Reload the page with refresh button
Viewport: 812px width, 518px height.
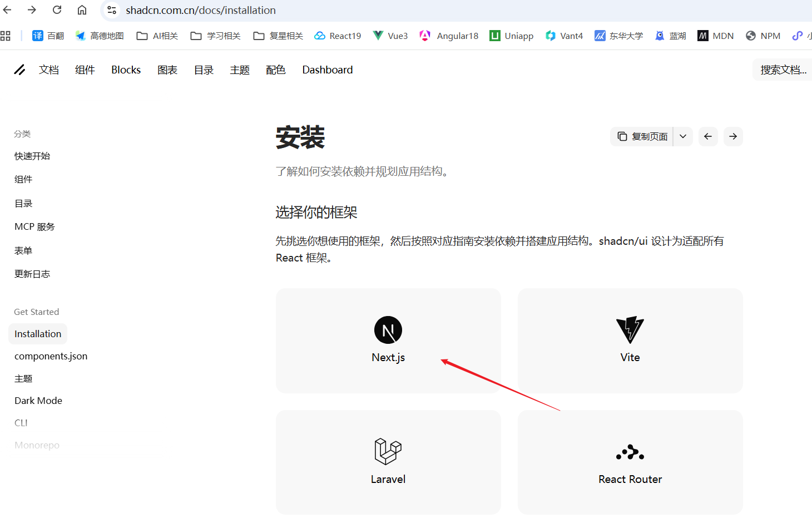coord(56,9)
